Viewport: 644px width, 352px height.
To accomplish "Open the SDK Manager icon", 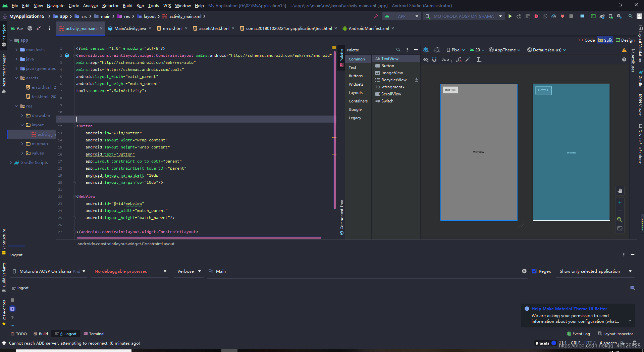I will click(x=620, y=16).
